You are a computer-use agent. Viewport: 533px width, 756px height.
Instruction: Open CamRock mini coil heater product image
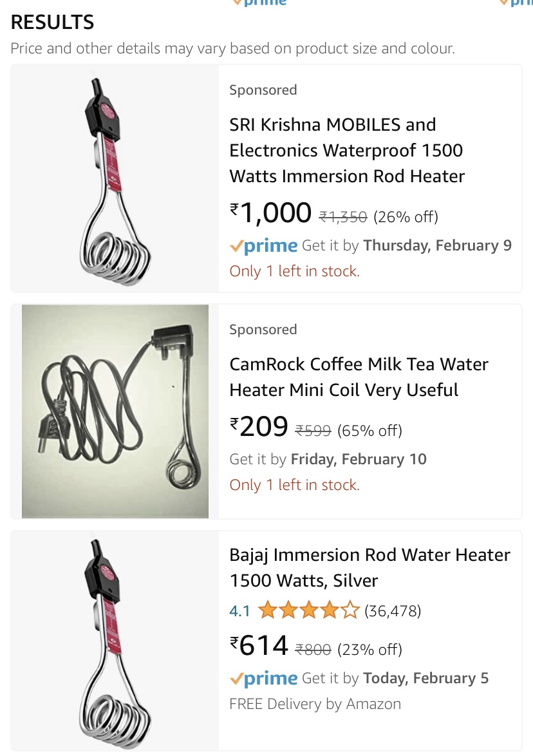click(x=115, y=411)
